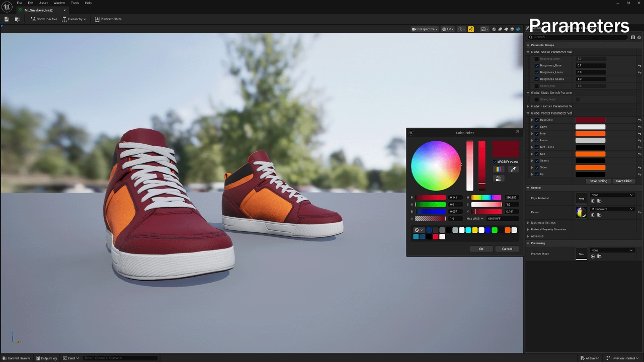
Task: Open the recent colors history dropdown
Action: [x=419, y=230]
